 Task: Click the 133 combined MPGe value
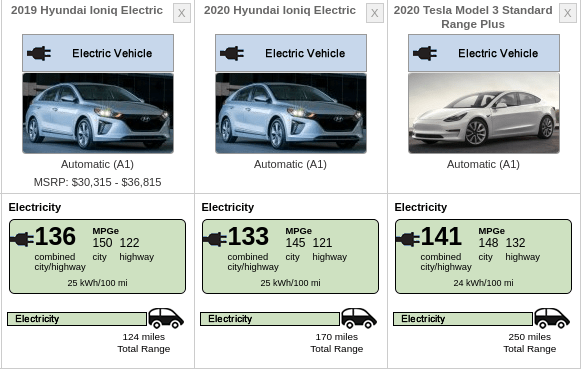point(248,236)
